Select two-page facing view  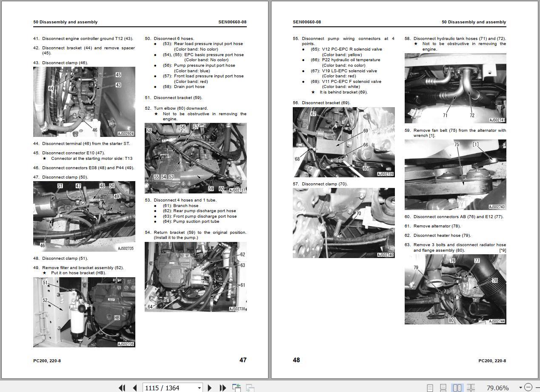(x=457, y=388)
